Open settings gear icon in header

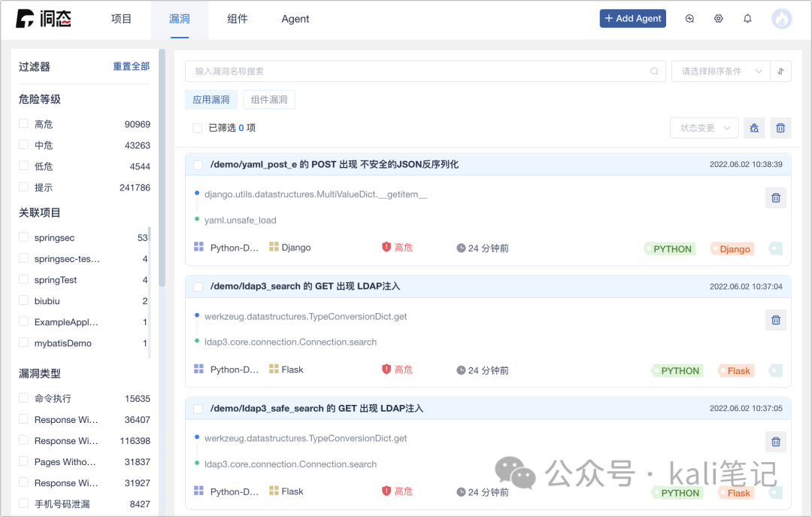[718, 19]
